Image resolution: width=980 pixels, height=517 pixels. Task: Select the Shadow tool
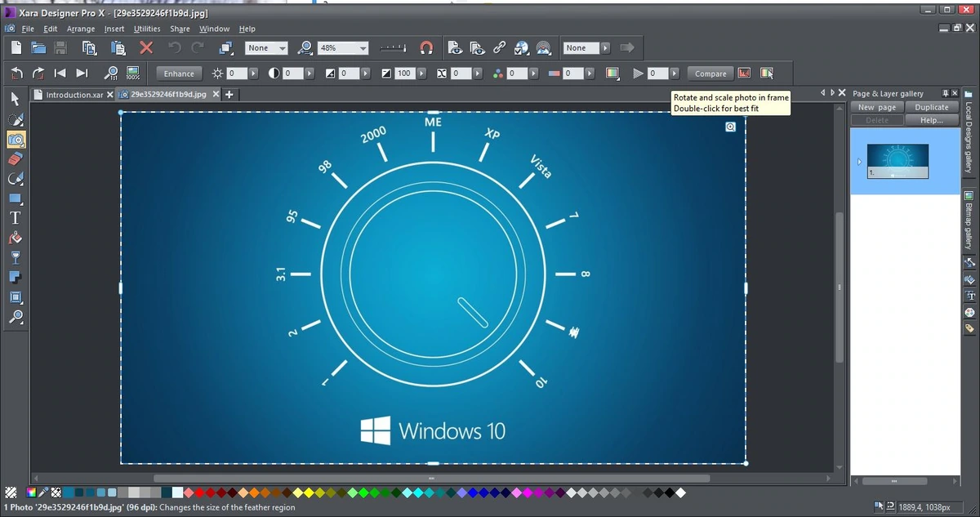[16, 277]
